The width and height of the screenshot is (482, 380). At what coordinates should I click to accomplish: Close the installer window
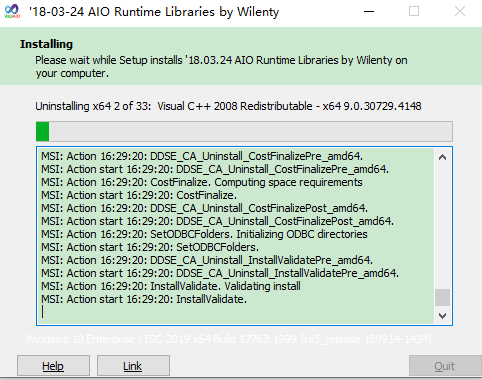click(x=460, y=11)
